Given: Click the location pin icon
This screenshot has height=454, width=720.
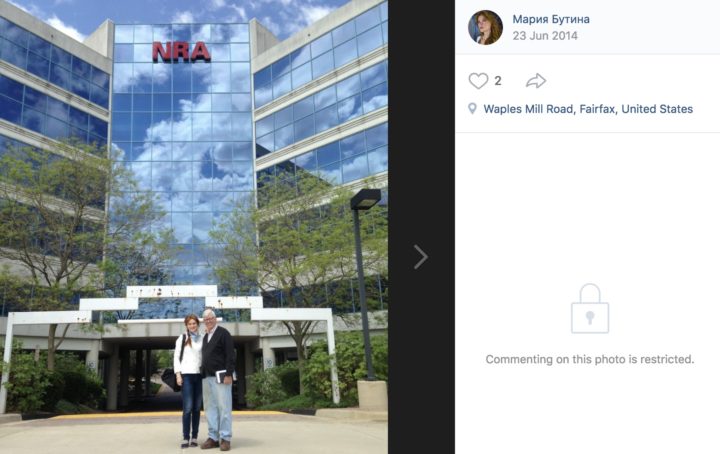Looking at the screenshot, I should 472,109.
